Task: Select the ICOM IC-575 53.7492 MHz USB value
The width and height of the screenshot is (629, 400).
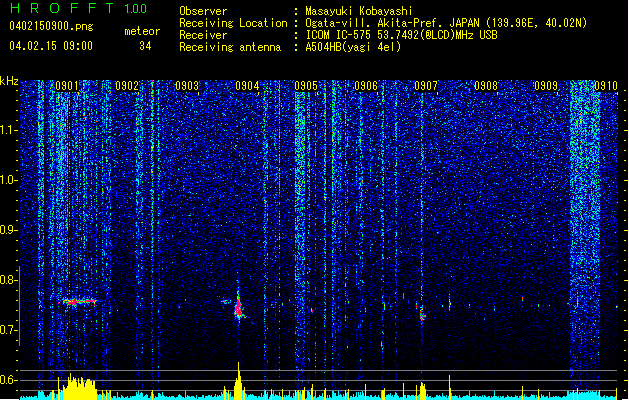Action: pyautogui.click(x=401, y=35)
